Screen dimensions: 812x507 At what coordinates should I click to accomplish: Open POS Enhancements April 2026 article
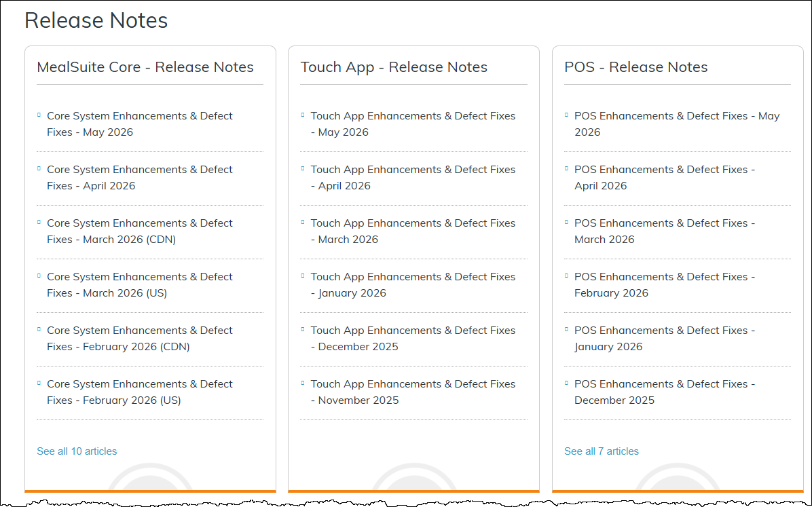click(x=665, y=178)
